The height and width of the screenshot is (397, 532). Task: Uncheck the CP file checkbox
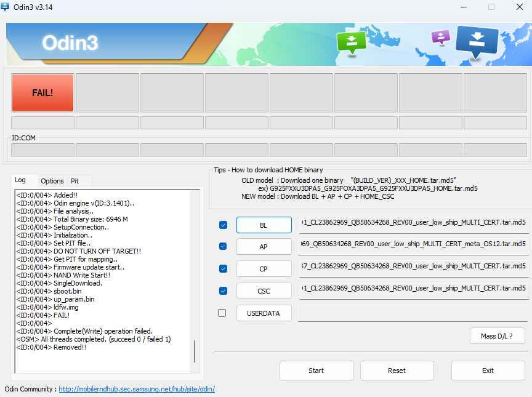coord(223,269)
